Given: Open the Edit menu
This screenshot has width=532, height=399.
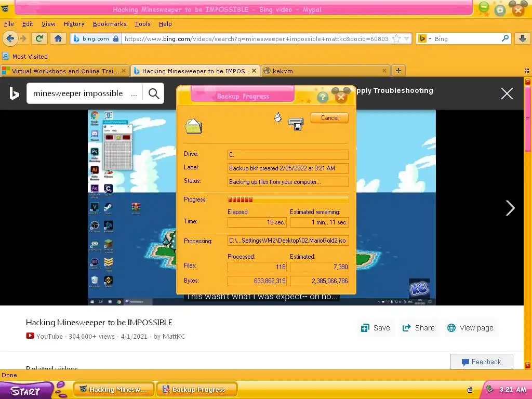Looking at the screenshot, I should point(28,24).
